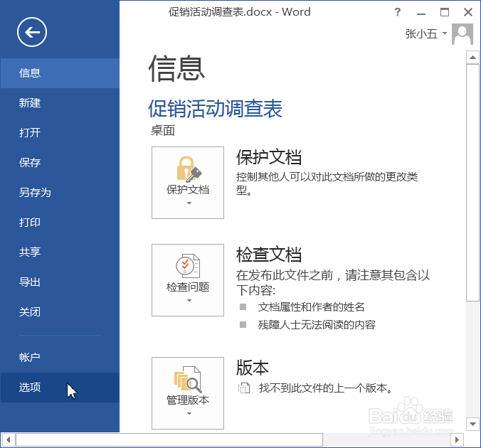Click the 找不到此文件的上一个版本 text

point(325,388)
